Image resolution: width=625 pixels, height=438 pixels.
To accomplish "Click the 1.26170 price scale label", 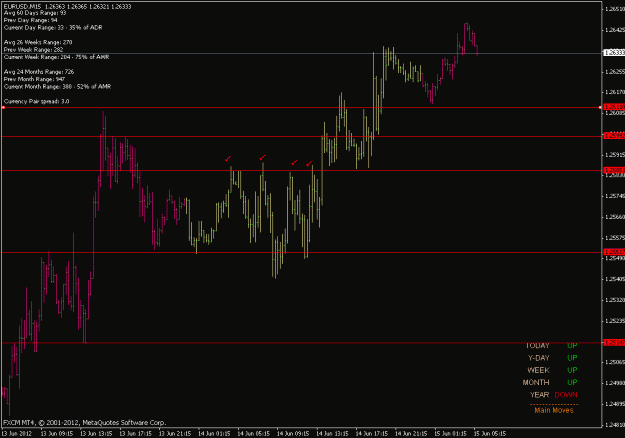I will coord(615,92).
